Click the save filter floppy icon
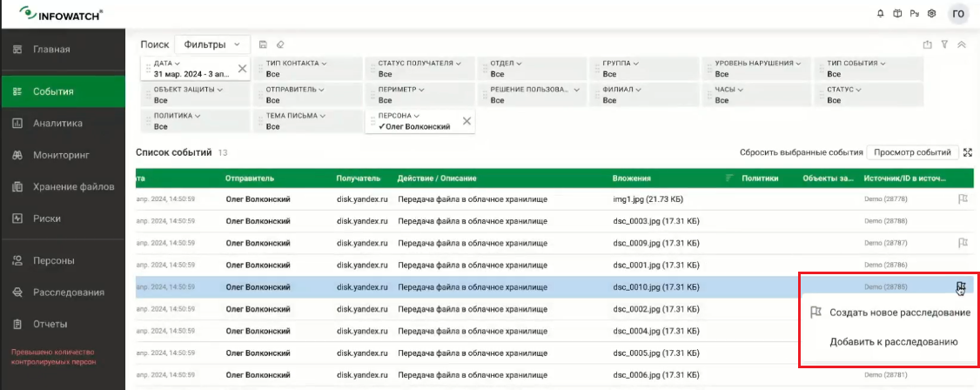The width and height of the screenshot is (980, 390). coord(264,44)
